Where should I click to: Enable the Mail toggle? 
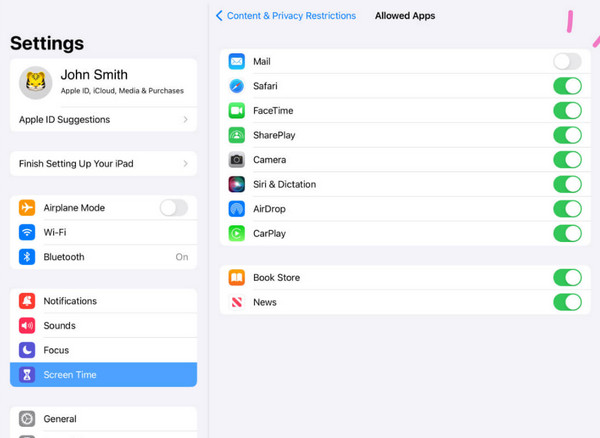[567, 61]
